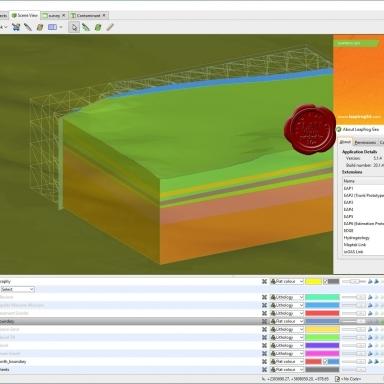
Task: Remove the yellow flat colour row from scene
Action: point(264,281)
